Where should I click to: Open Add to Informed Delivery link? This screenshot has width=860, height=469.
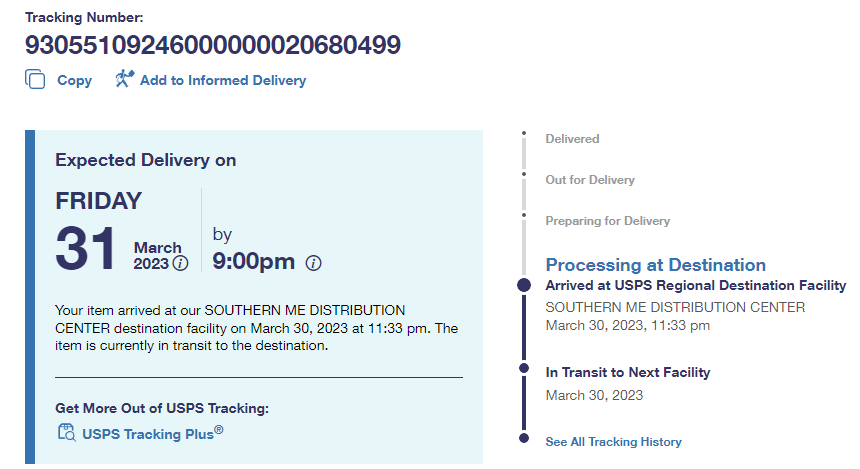222,80
